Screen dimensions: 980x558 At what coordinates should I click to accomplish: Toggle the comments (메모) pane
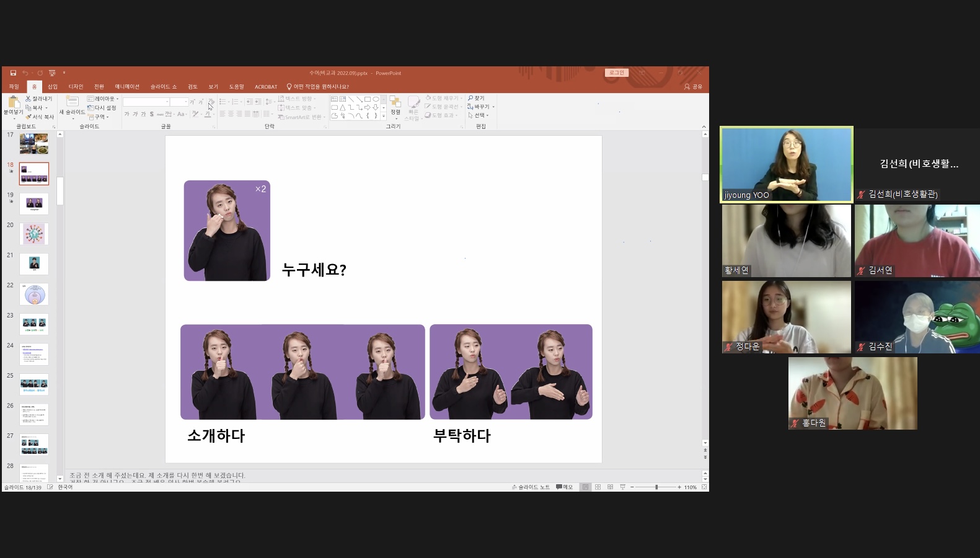click(x=564, y=487)
